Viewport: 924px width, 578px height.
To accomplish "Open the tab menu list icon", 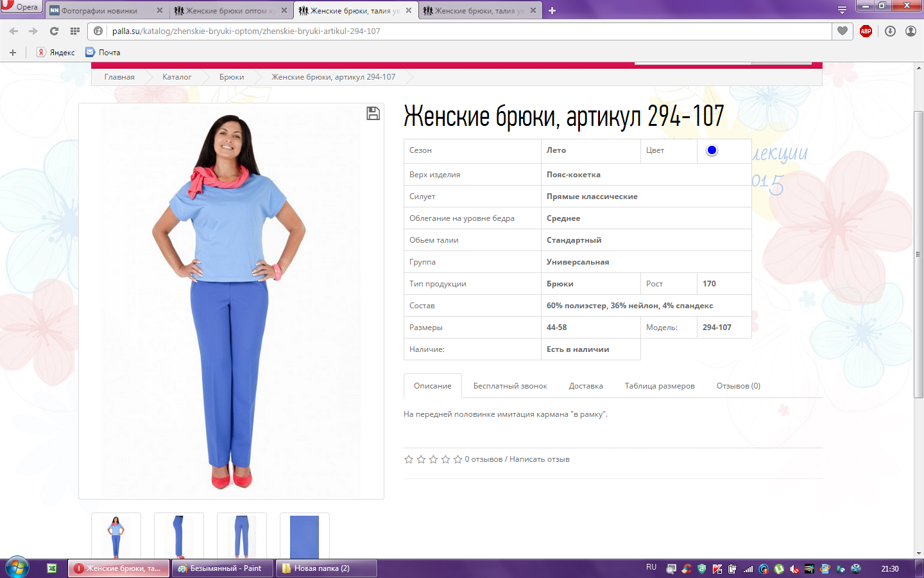I will pos(842,10).
